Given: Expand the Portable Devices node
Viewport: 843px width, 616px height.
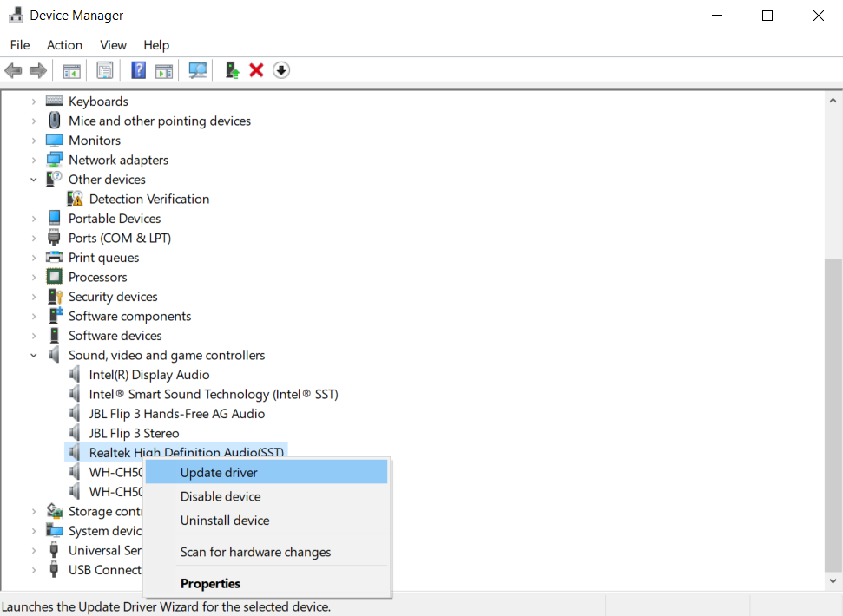Looking at the screenshot, I should click(33, 219).
